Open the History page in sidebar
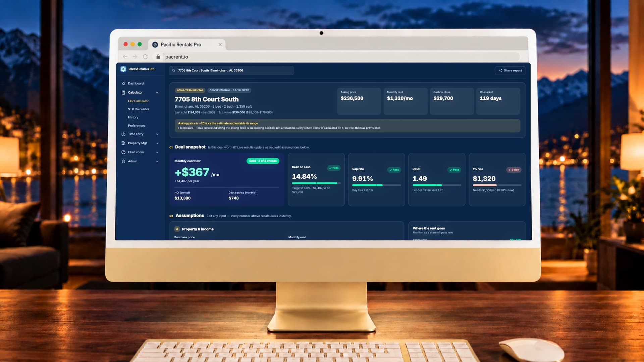 click(x=133, y=117)
